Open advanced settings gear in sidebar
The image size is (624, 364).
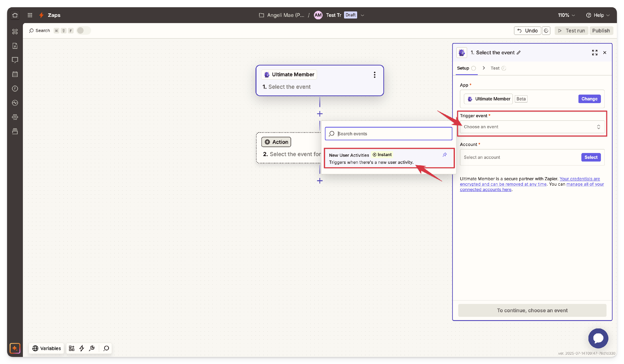pyautogui.click(x=15, y=117)
